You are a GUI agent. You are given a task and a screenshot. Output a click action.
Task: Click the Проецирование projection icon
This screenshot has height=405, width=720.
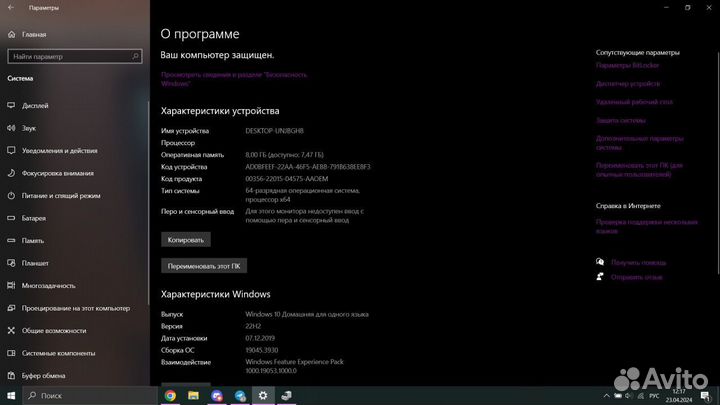tap(11, 308)
